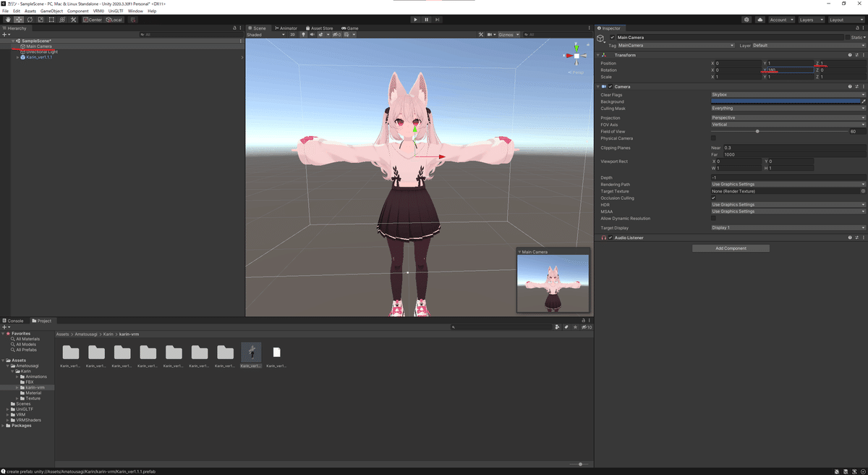Viewport: 868px width, 475px height.
Task: Open the Layer Default dropdown
Action: [809, 46]
